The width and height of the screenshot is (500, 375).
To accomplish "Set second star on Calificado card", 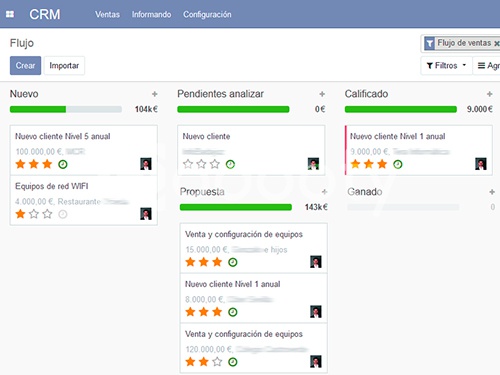I will (369, 164).
